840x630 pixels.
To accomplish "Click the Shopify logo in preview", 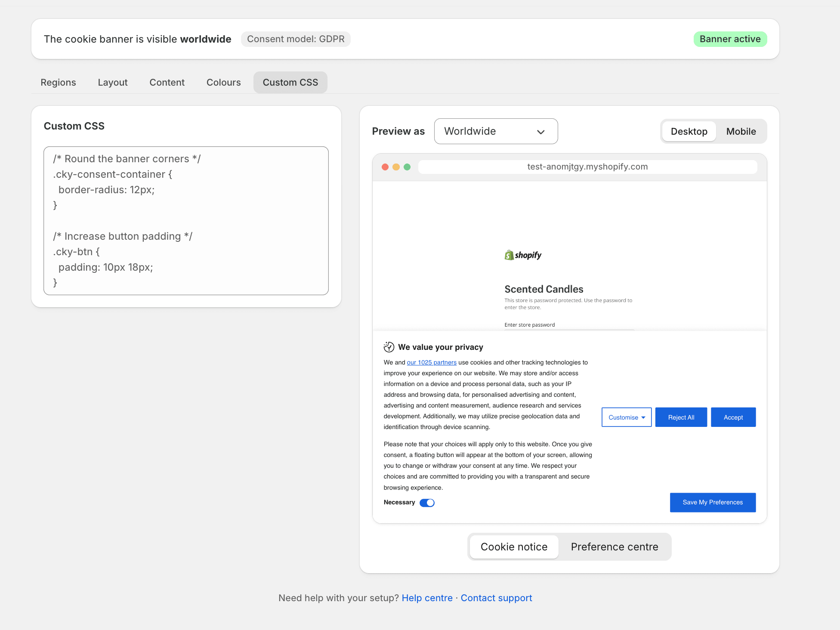I will pyautogui.click(x=523, y=255).
